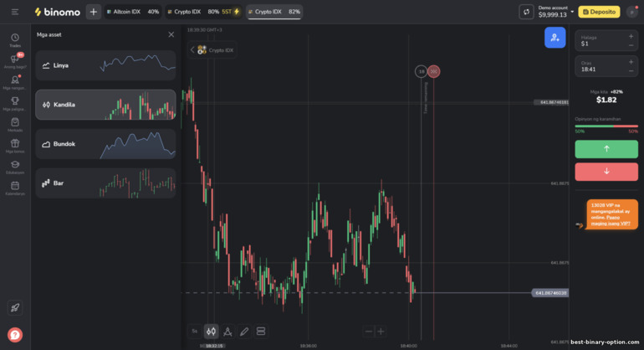
Task: Click Crypto IDX asset selector on chart
Action: tap(216, 50)
